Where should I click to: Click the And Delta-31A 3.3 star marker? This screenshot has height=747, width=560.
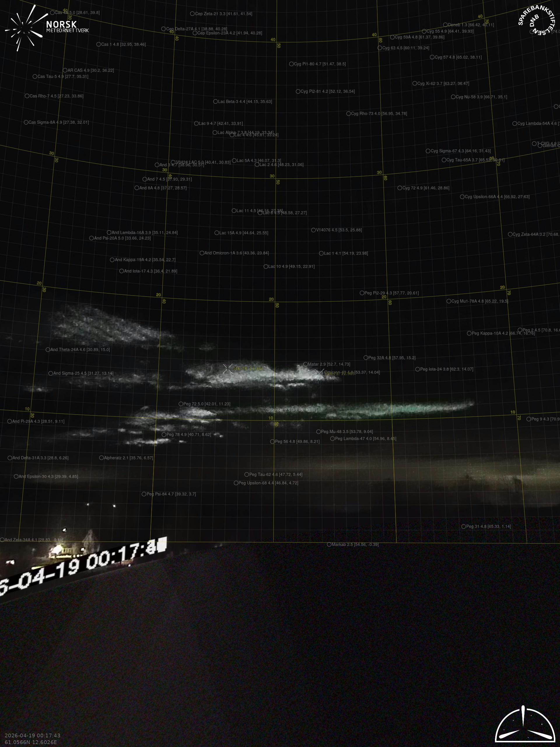(10, 458)
